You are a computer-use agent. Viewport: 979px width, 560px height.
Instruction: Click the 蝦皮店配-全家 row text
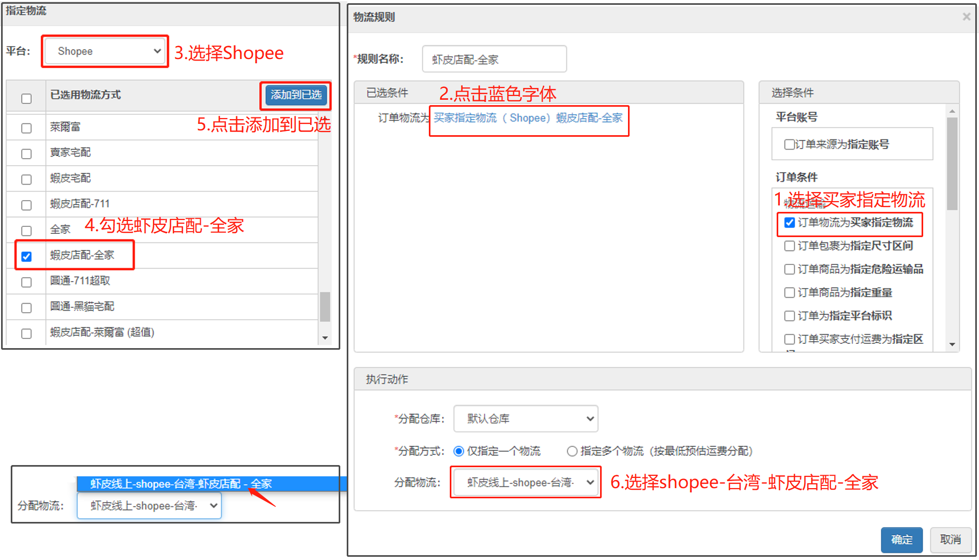tap(82, 255)
